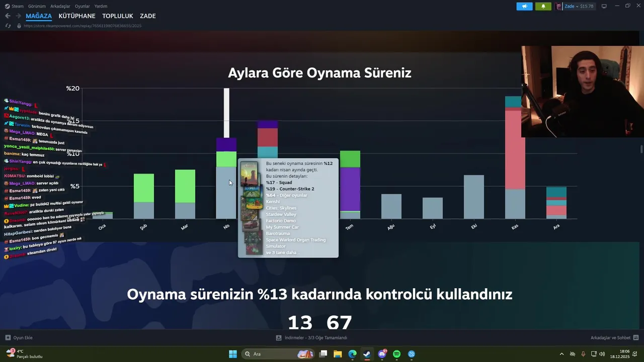This screenshot has width=644, height=362.
Task: Click the Ağu month bar
Action: 391,207
